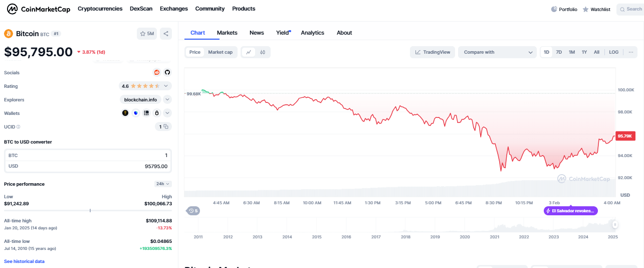Click the timeline range slider handle
This screenshot has width=644, height=268.
pyautogui.click(x=614, y=224)
